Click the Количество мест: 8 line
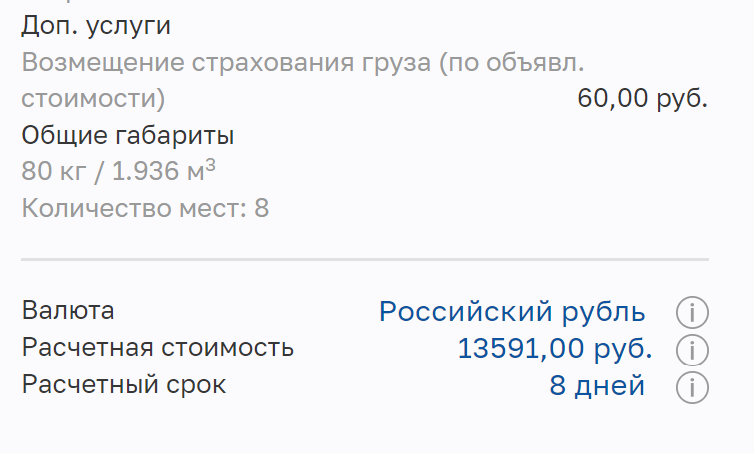754x454 pixels. click(145, 208)
